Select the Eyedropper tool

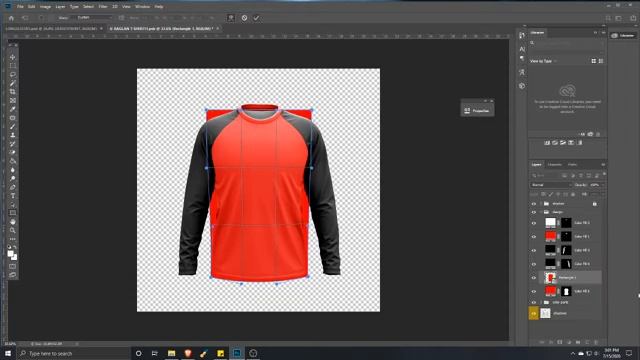[13, 109]
